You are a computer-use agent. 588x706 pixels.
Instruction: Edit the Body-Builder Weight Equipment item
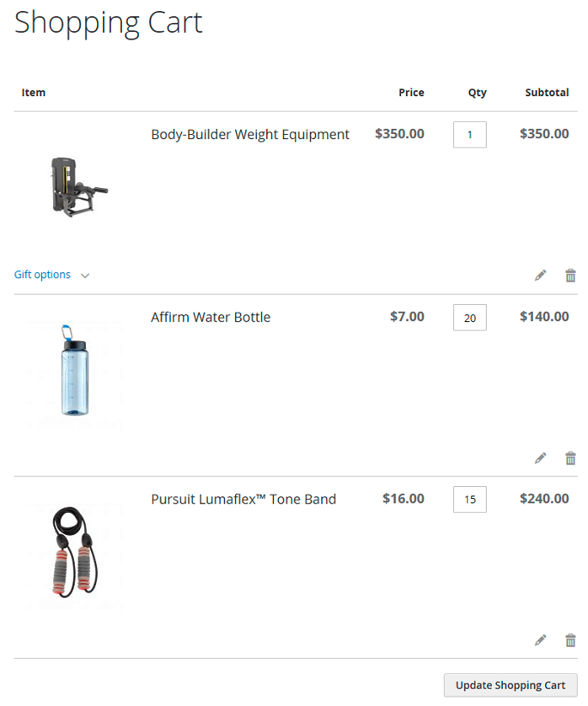(x=540, y=276)
